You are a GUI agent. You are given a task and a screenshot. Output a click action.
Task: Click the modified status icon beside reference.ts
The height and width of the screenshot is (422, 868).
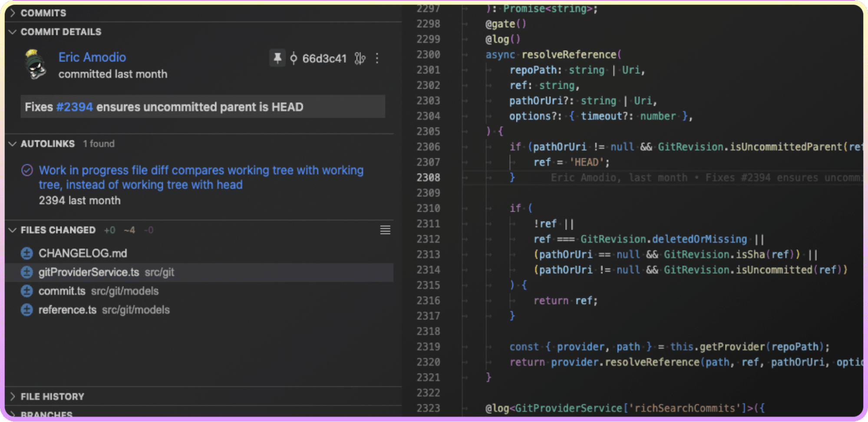click(x=26, y=310)
